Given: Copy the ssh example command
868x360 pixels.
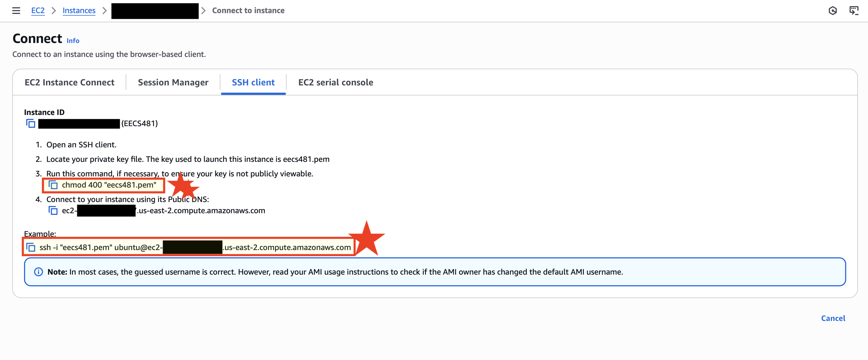Looking at the screenshot, I should [x=31, y=248].
